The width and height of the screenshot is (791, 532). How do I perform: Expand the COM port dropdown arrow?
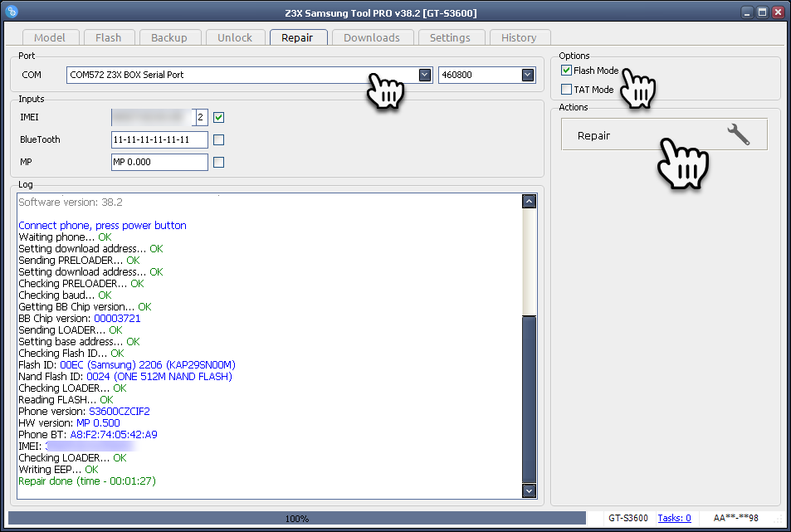[425, 76]
